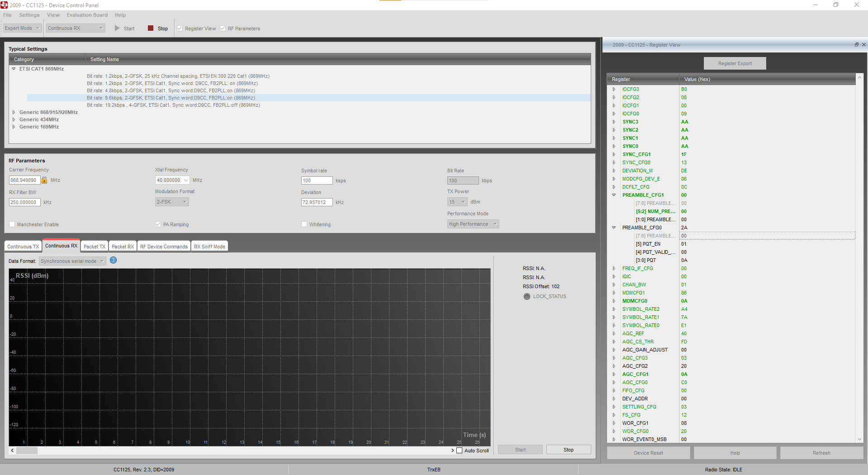868x475 pixels.
Task: Click the carrier frequency lock icon
Action: [44, 180]
